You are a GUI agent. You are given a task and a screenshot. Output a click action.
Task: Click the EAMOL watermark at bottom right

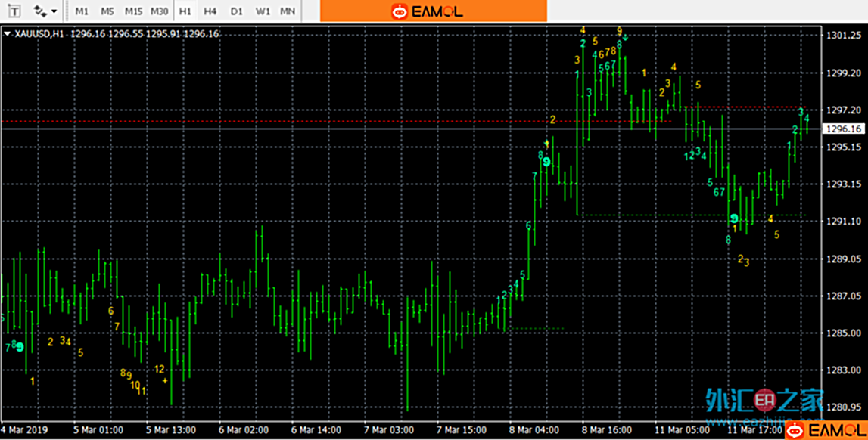[x=825, y=431]
